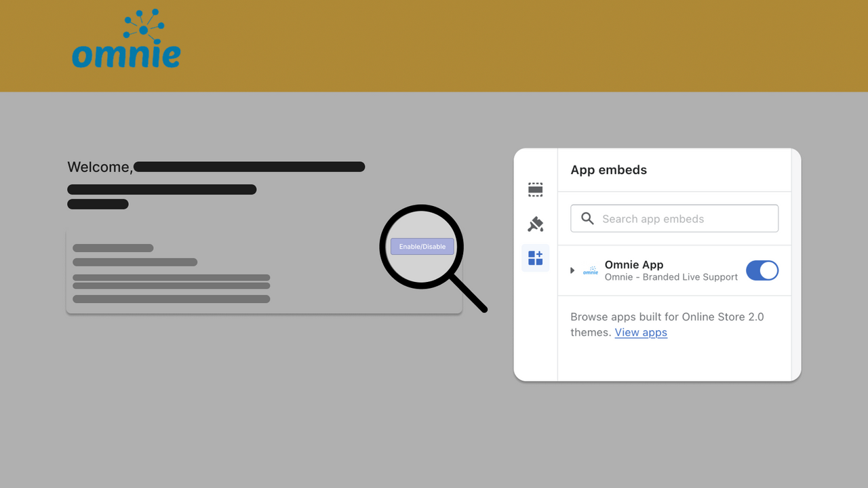
Task: Select the Omnie App title text
Action: (x=634, y=265)
